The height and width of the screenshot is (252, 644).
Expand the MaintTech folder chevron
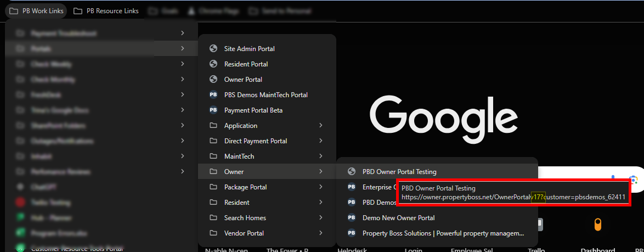[321, 156]
